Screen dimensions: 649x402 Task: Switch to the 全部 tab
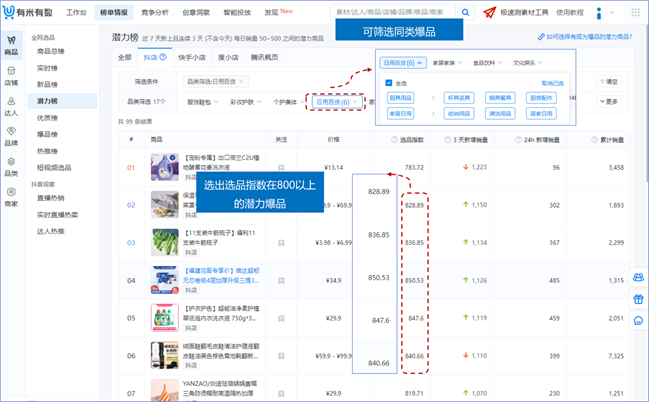click(x=125, y=58)
